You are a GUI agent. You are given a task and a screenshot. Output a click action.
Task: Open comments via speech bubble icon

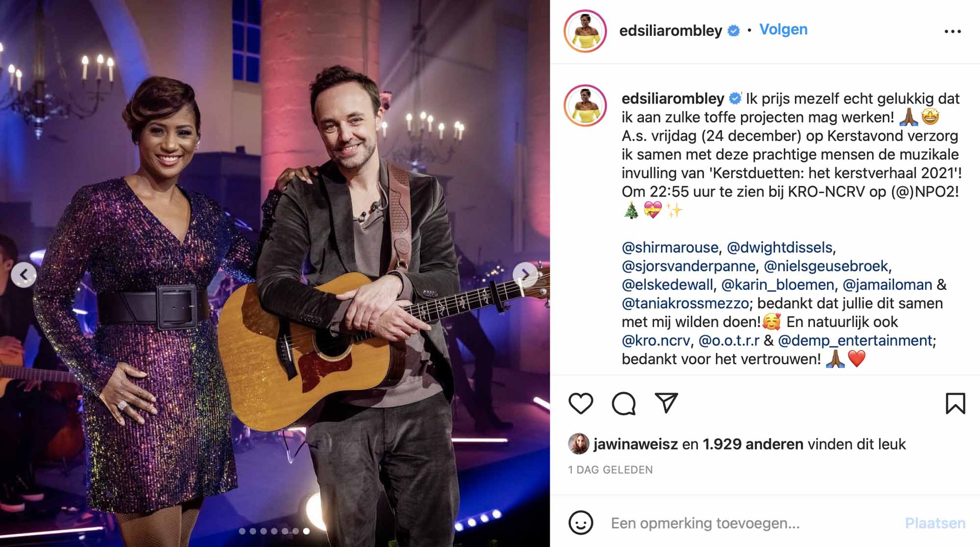[x=624, y=403]
